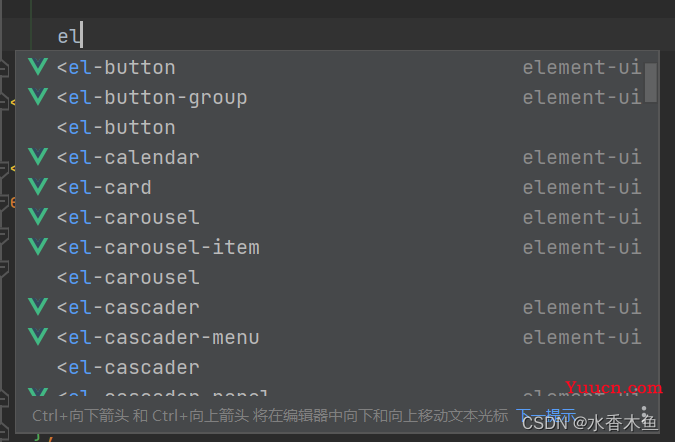Click the Vue icon beside el-cascader
Image resolution: width=675 pixels, height=442 pixels.
tap(38, 306)
